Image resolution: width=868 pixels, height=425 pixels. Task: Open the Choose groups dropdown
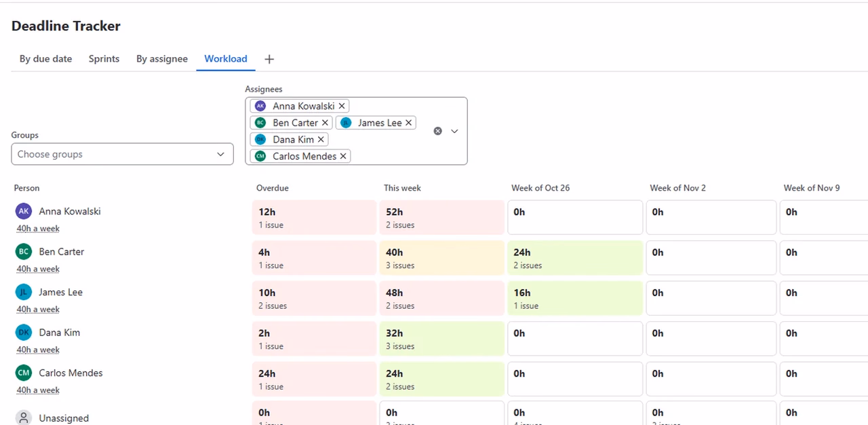[x=122, y=154]
